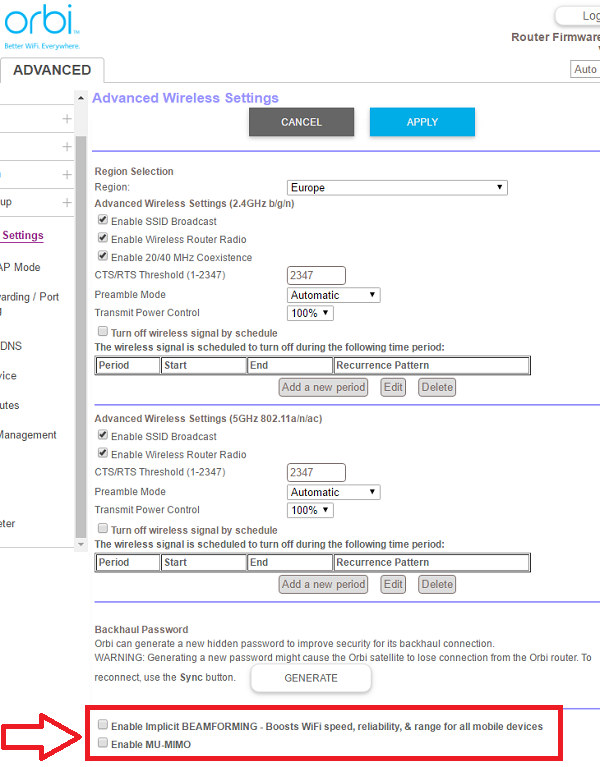Click 5GHz CTS/RTS Threshold field
Screen dimensions: 600x767
coord(316,473)
